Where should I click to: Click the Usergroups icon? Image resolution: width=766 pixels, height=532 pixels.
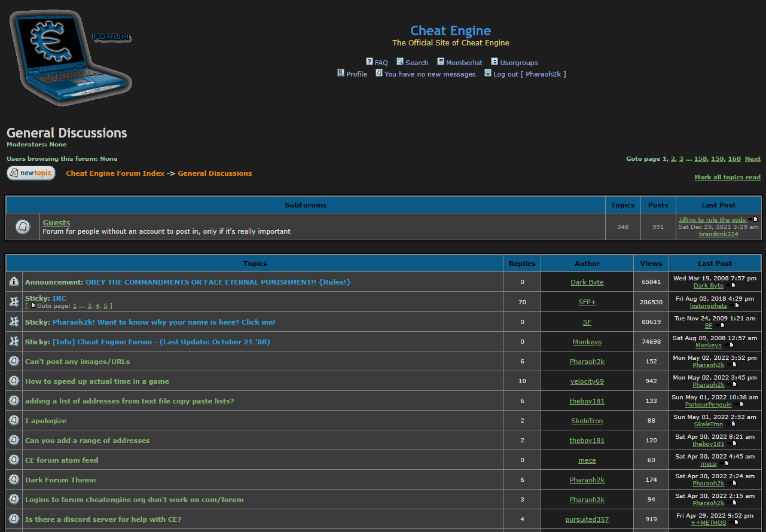(495, 62)
